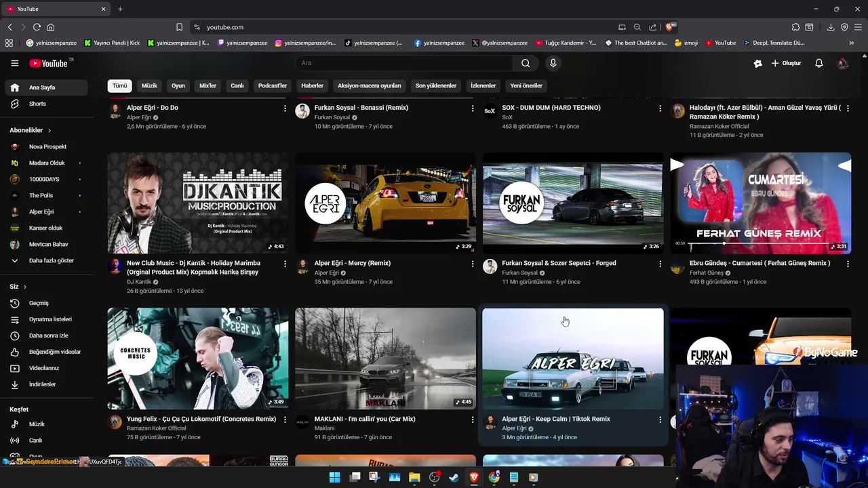The width and height of the screenshot is (868, 488).
Task: Open options for Alper Eğri - Do Do
Action: pos(285,108)
